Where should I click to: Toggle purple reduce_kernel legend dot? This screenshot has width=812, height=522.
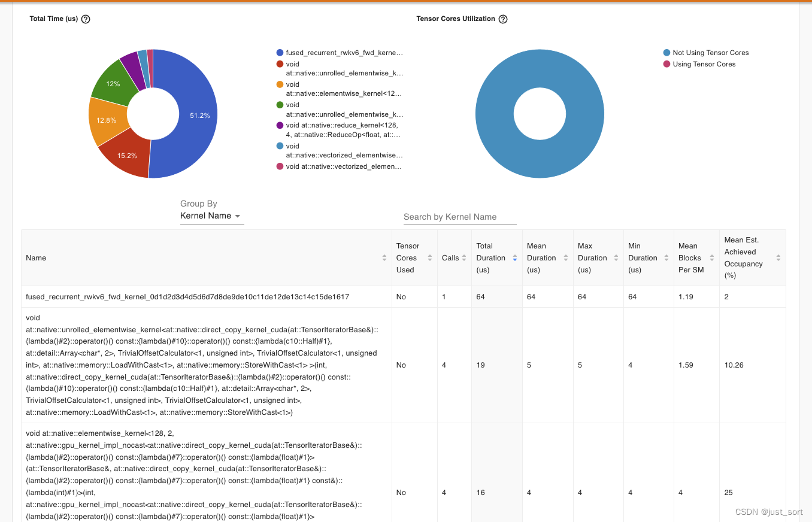click(x=280, y=125)
